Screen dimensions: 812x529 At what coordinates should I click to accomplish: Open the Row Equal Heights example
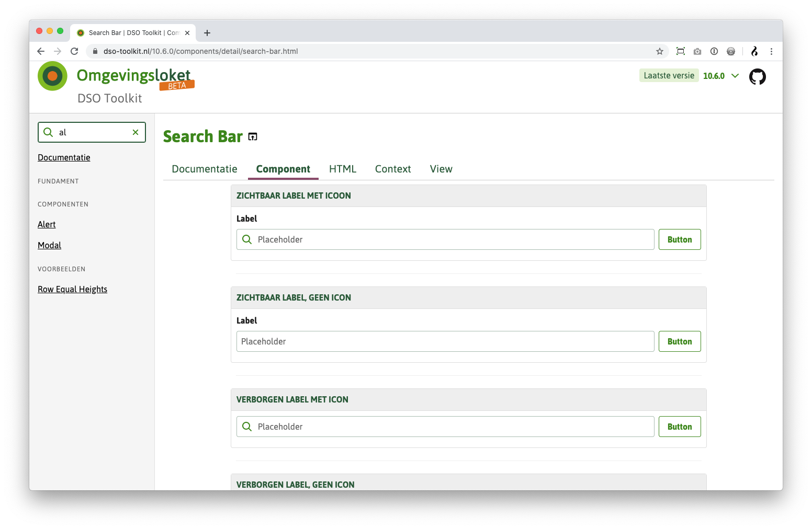coord(72,289)
